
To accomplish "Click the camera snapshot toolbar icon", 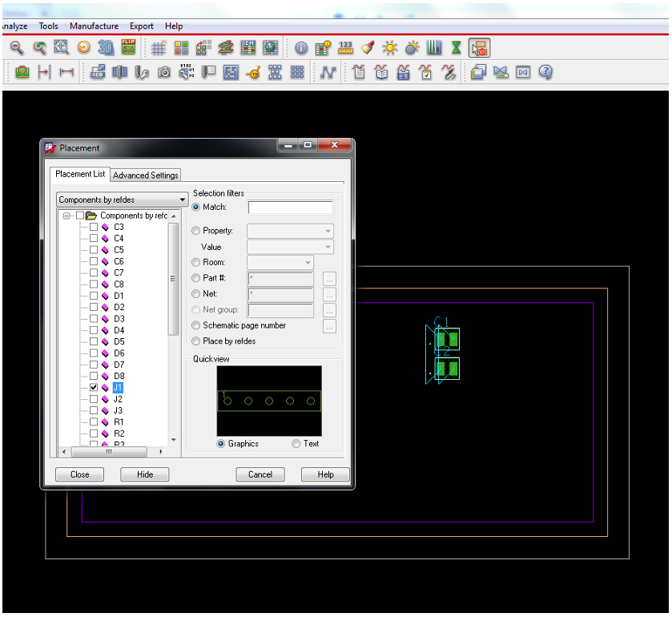I will [164, 72].
